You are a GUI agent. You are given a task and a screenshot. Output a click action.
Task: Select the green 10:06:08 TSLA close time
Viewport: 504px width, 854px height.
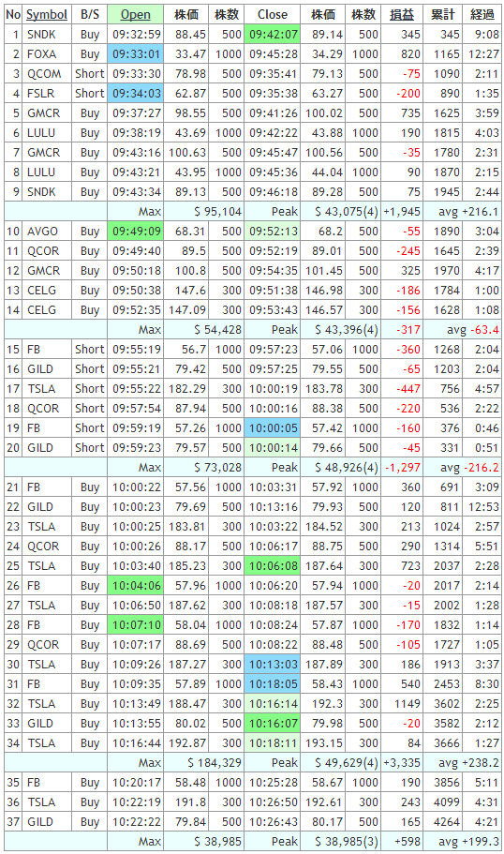point(273,565)
